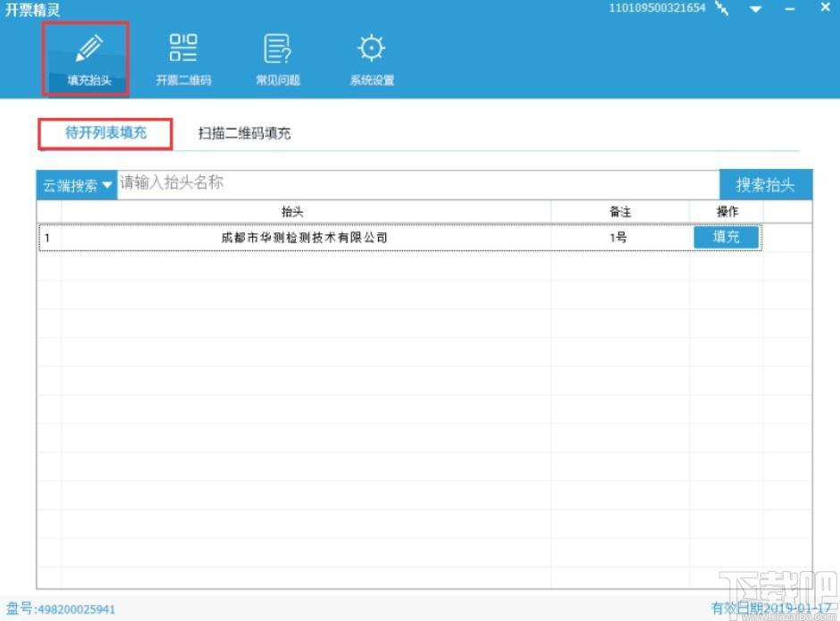The image size is (840, 621).
Task: Open 系统设置 gear settings
Action: 372,59
